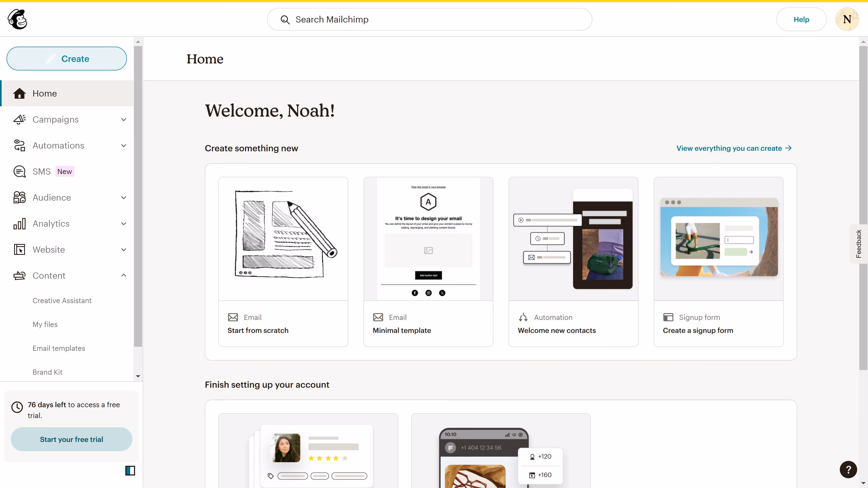
Task: Click the SMS chat bubble icon
Action: point(19,171)
